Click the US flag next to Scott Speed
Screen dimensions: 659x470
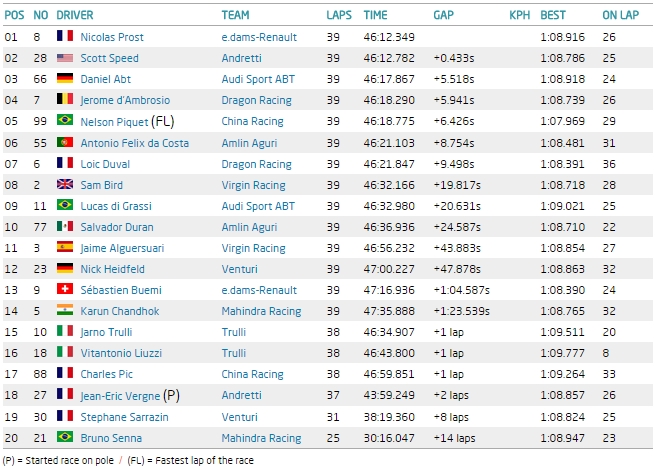pyautogui.click(x=65, y=58)
